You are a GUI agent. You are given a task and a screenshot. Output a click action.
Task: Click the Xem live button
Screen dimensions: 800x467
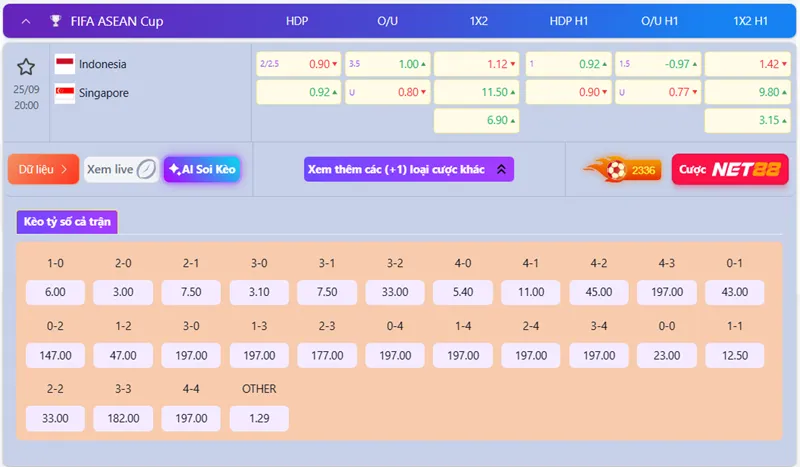pos(121,169)
